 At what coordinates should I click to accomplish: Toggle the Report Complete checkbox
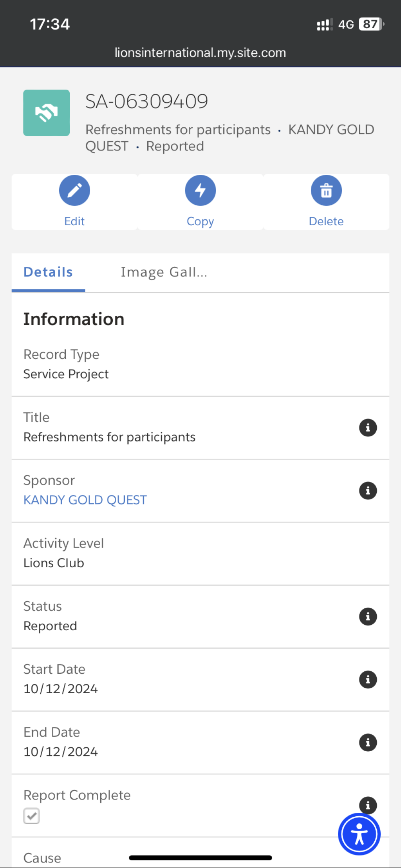[31, 816]
